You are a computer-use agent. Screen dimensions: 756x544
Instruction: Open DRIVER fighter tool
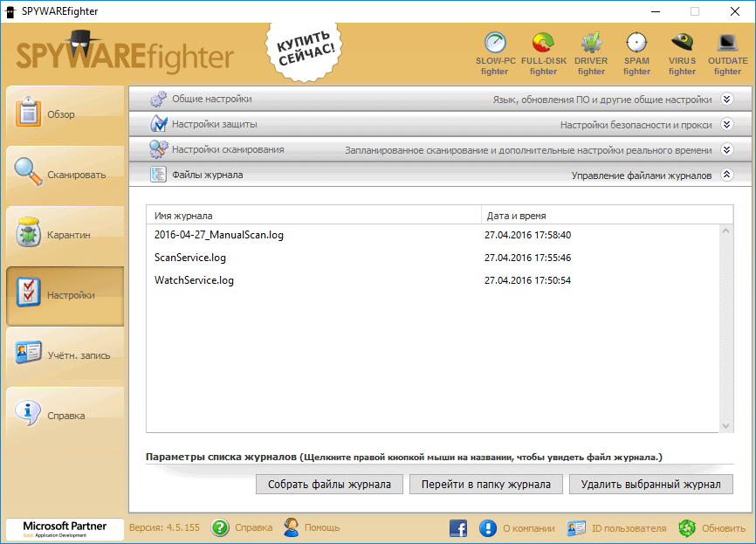(x=591, y=53)
